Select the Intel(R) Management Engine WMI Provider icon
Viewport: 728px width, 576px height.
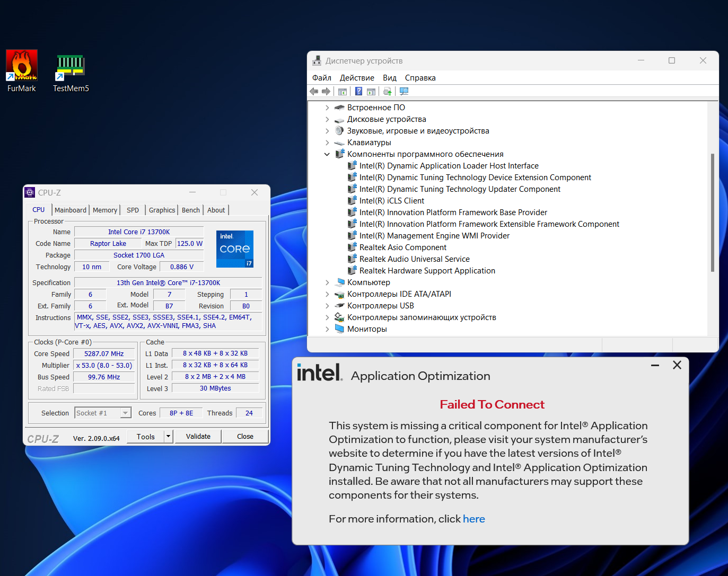(352, 236)
